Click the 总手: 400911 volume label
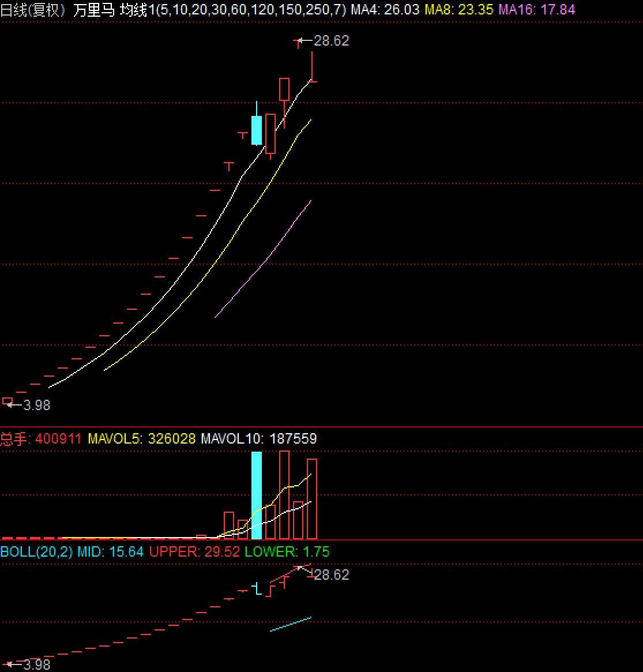 pyautogui.click(x=41, y=438)
